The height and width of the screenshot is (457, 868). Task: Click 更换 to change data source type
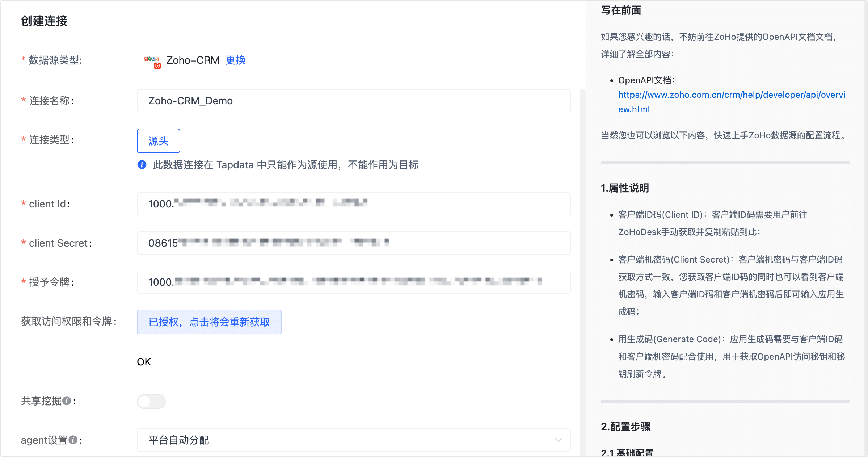tap(236, 60)
